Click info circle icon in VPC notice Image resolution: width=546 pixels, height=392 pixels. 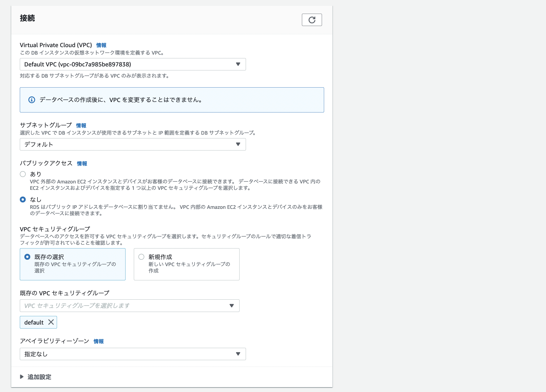pos(32,100)
